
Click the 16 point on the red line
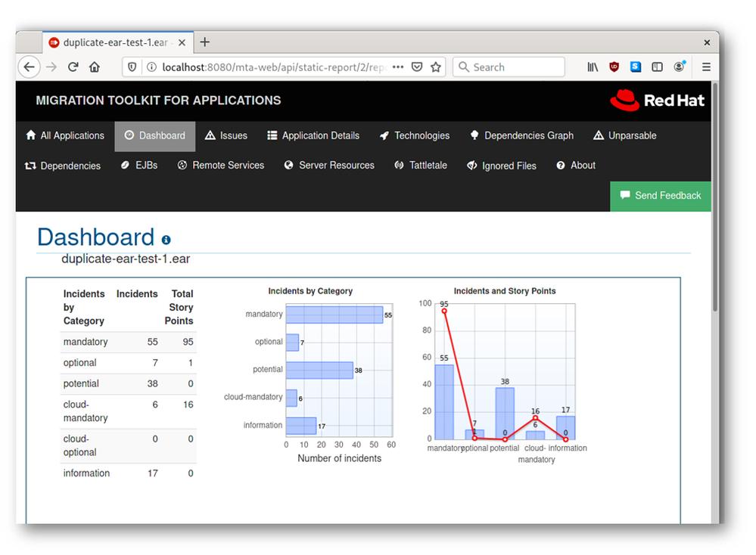pos(535,417)
